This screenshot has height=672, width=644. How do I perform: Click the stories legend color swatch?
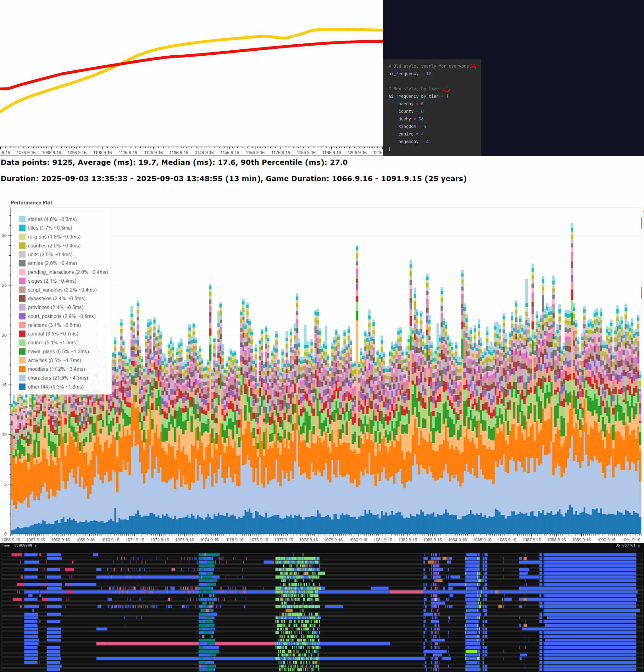pos(22,219)
